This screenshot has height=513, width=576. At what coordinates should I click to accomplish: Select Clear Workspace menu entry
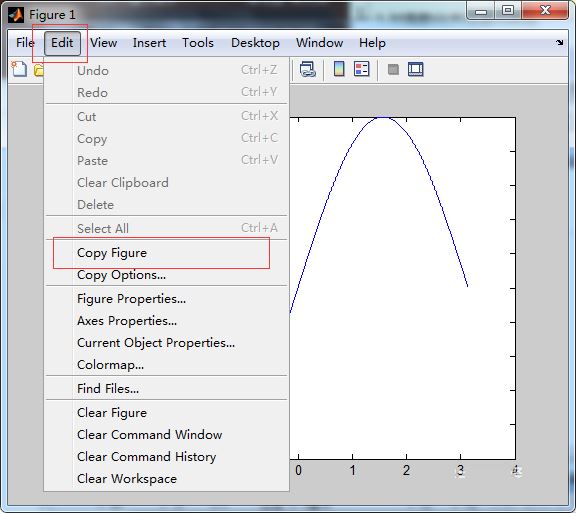coord(166,479)
